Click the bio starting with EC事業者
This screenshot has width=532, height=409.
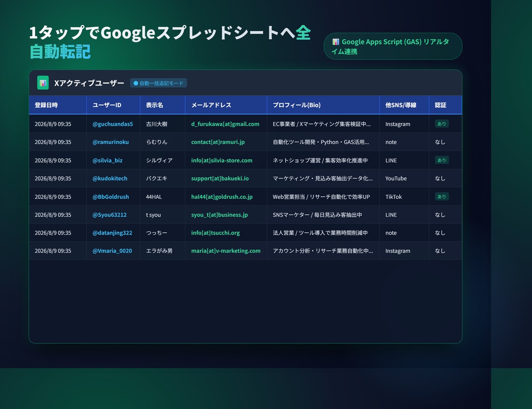tap(322, 124)
